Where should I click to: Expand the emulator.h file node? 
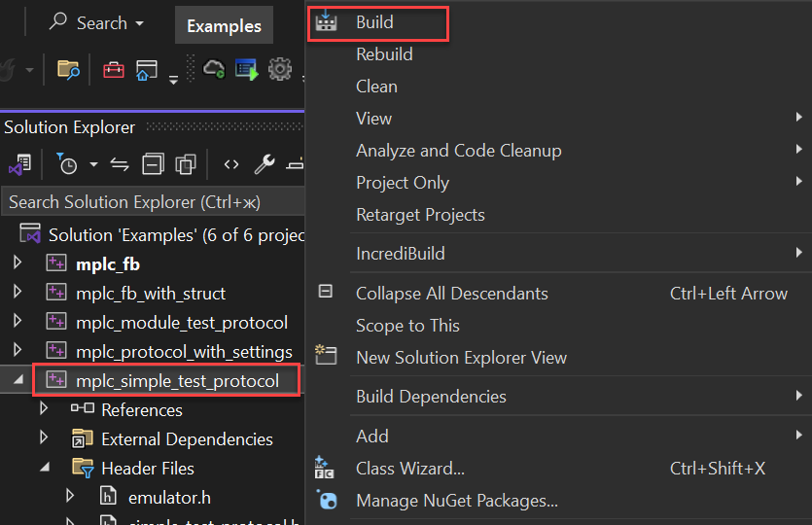tap(69, 497)
